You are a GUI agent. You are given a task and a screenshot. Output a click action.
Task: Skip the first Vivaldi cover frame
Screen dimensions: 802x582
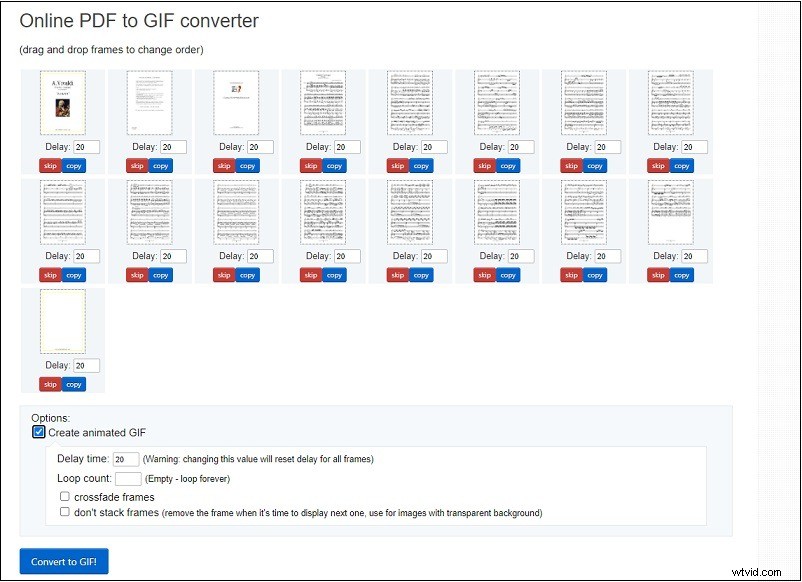pos(50,165)
